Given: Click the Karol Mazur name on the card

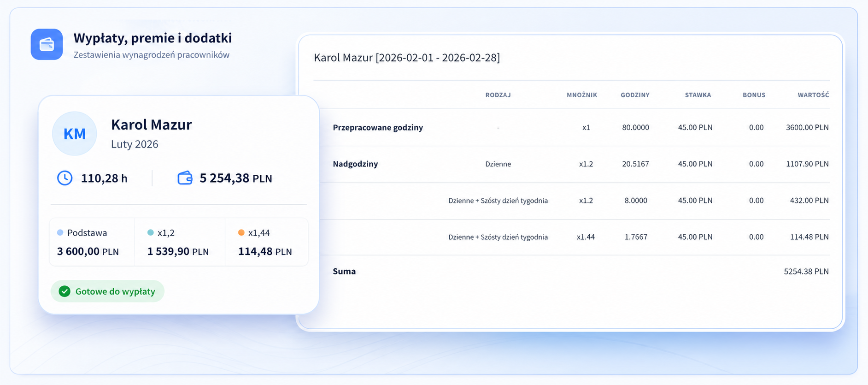Looking at the screenshot, I should pos(152,124).
